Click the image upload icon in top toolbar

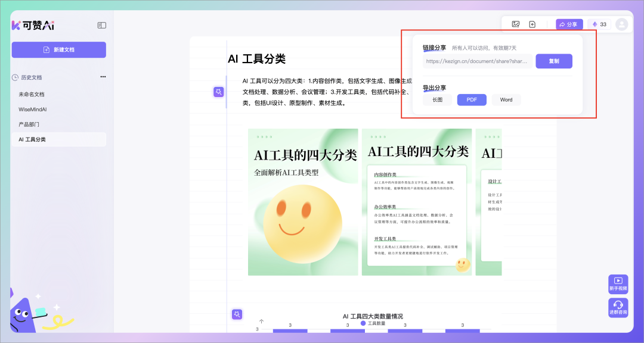(x=516, y=24)
